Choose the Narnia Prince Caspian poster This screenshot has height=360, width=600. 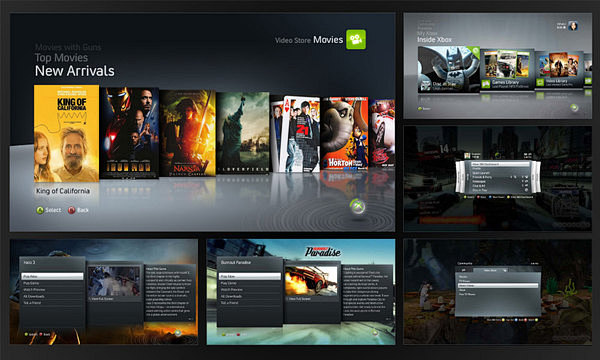[188, 133]
